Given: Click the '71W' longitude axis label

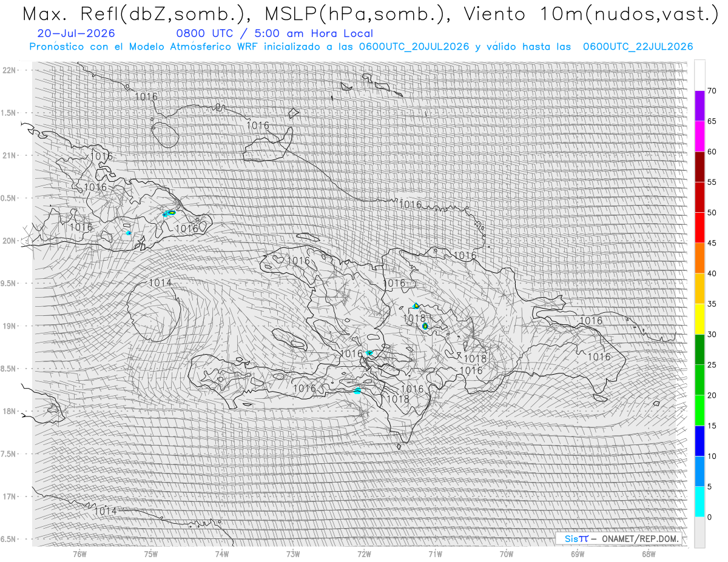Looking at the screenshot, I should tap(435, 554).
